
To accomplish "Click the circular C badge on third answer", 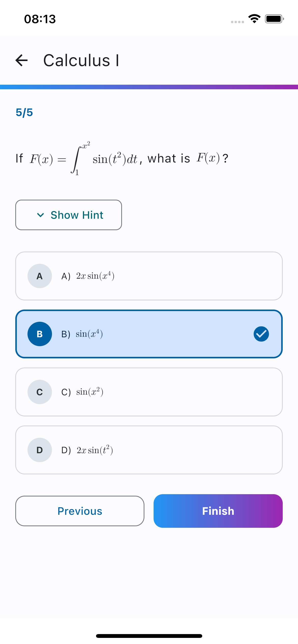I will pos(39,392).
